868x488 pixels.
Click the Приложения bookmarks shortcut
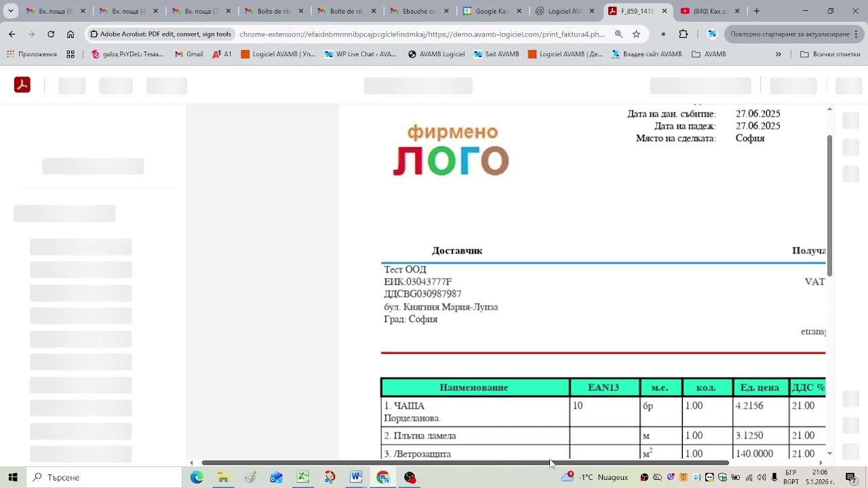[31, 54]
